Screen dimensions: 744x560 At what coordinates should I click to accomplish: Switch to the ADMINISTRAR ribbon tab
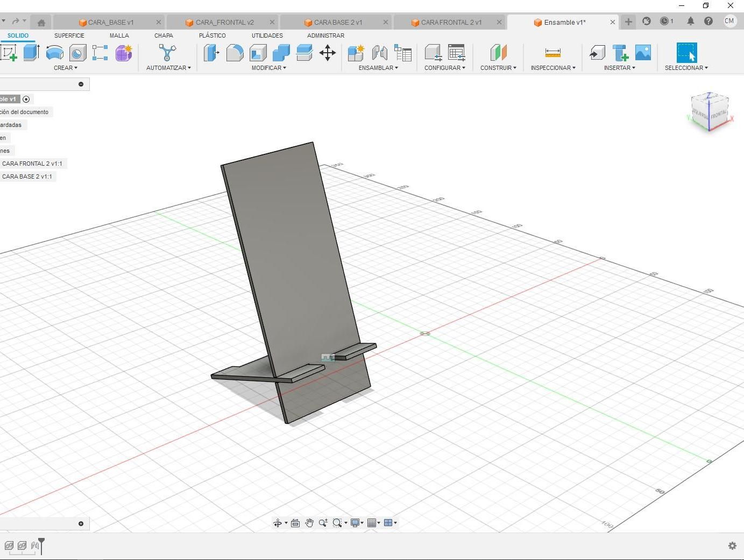[325, 36]
